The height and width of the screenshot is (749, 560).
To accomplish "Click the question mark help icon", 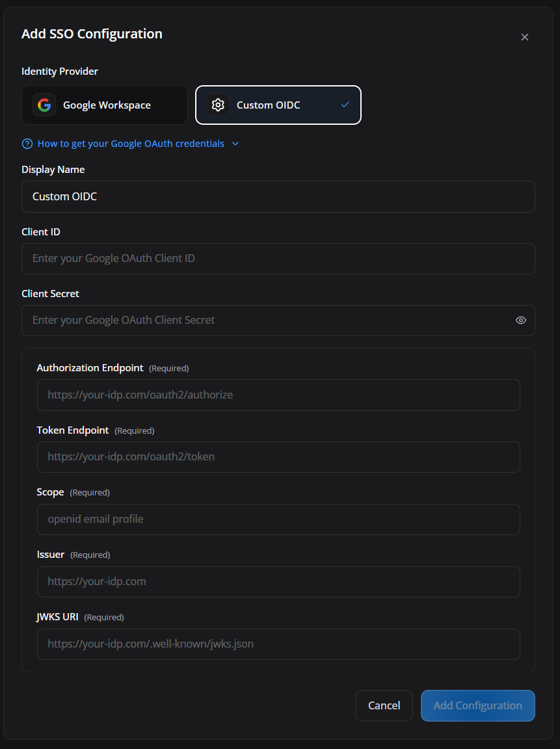I will coord(27,144).
